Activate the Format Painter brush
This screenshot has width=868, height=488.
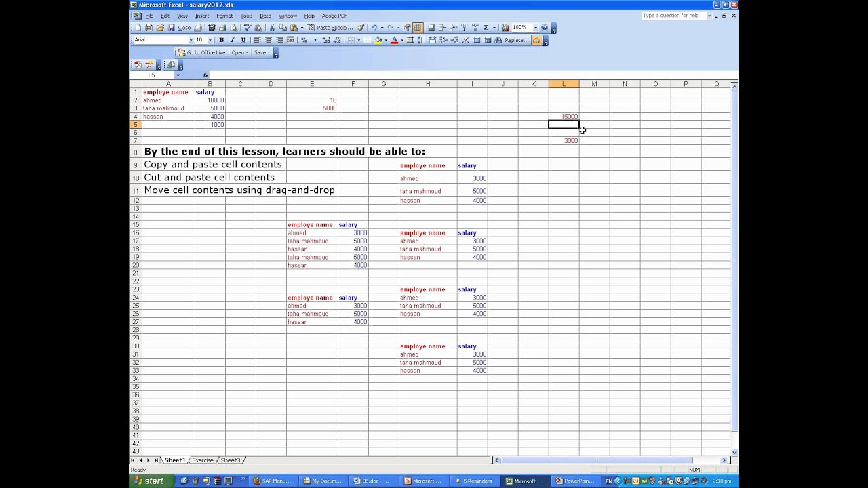pos(361,28)
